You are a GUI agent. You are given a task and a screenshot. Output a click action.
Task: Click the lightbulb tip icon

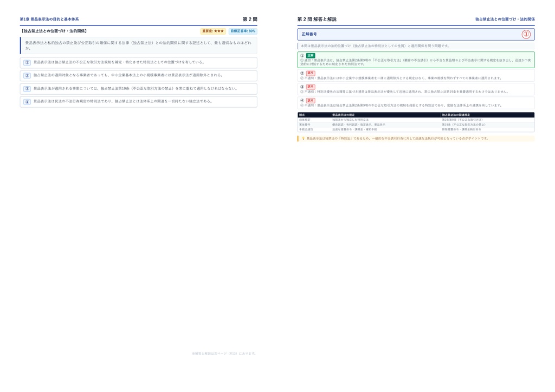pyautogui.click(x=303, y=139)
